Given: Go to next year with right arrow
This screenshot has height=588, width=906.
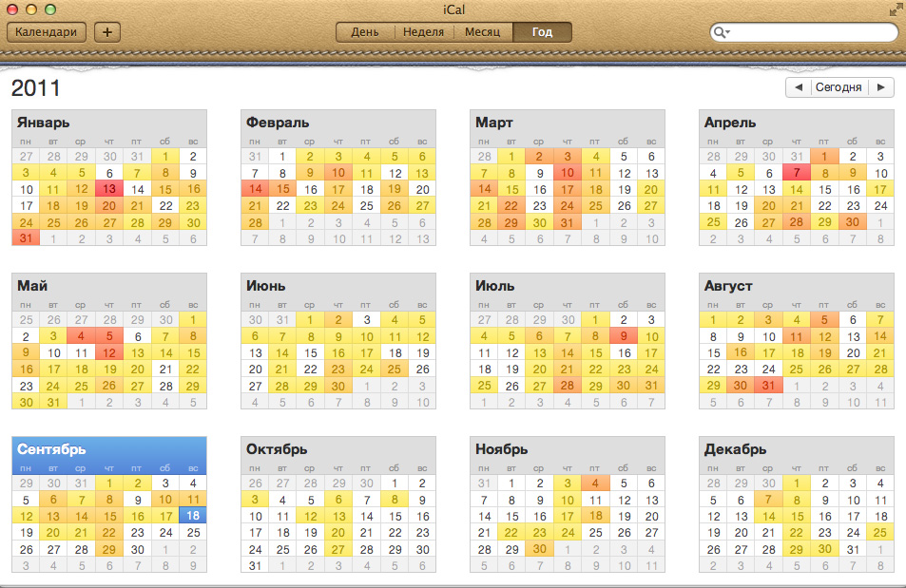Looking at the screenshot, I should tap(881, 87).
